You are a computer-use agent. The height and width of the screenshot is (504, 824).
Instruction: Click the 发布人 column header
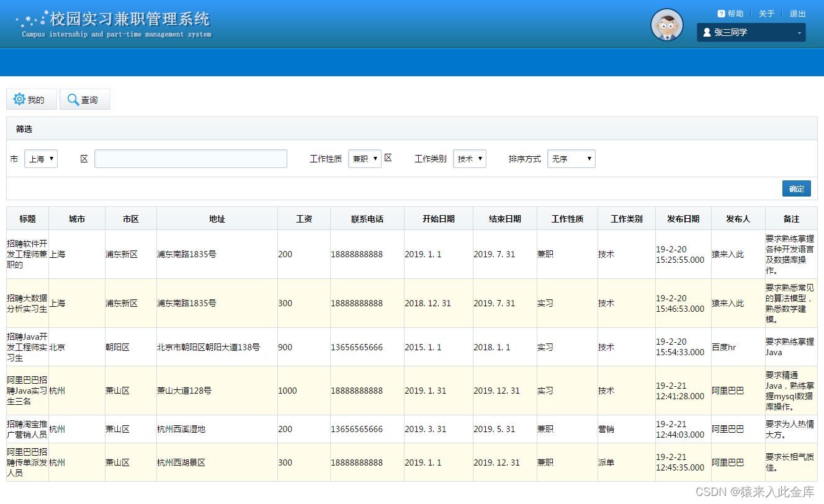click(738, 219)
